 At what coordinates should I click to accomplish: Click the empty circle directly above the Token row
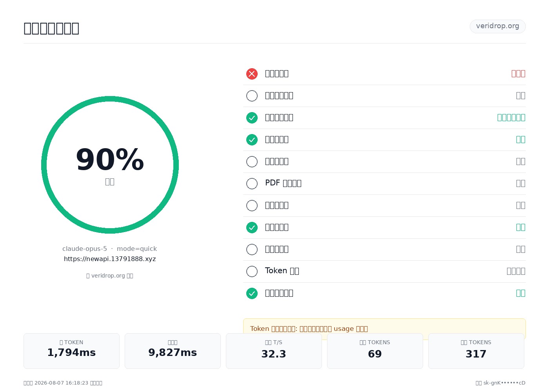(x=252, y=249)
